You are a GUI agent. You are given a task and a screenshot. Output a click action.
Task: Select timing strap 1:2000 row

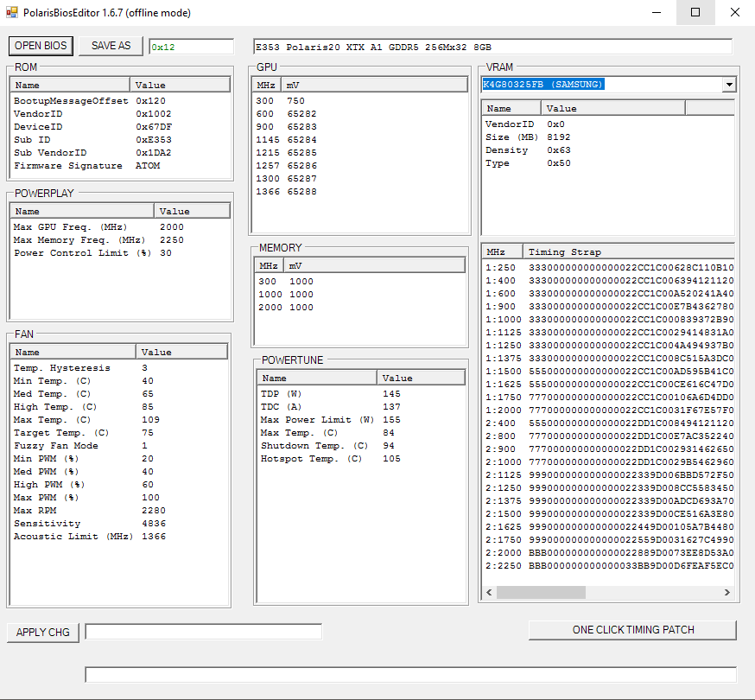click(x=609, y=410)
